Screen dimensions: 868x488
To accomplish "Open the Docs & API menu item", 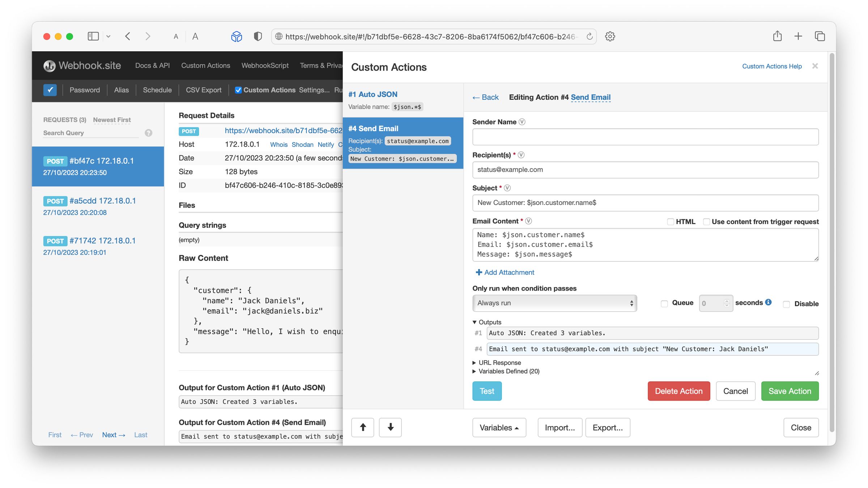I will point(152,65).
